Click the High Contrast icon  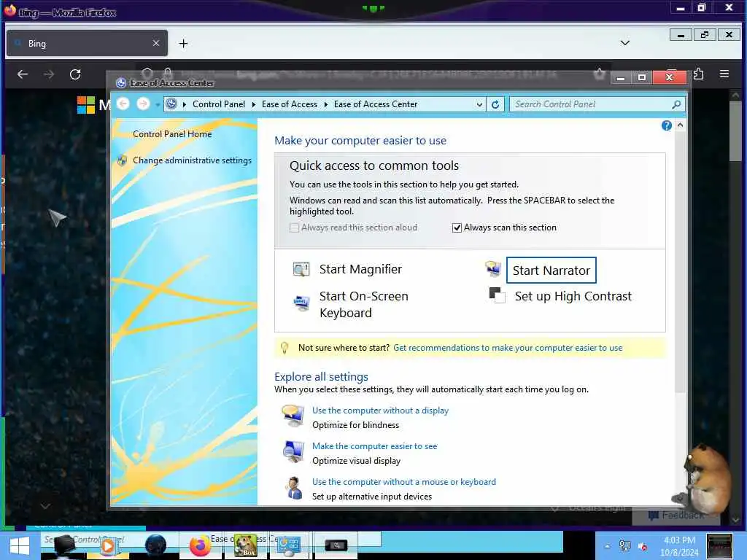point(497,295)
